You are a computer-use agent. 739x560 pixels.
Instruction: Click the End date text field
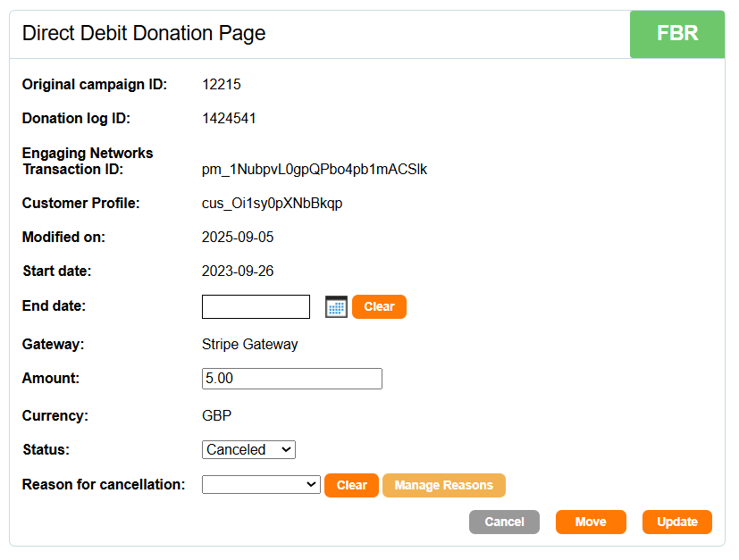(256, 307)
